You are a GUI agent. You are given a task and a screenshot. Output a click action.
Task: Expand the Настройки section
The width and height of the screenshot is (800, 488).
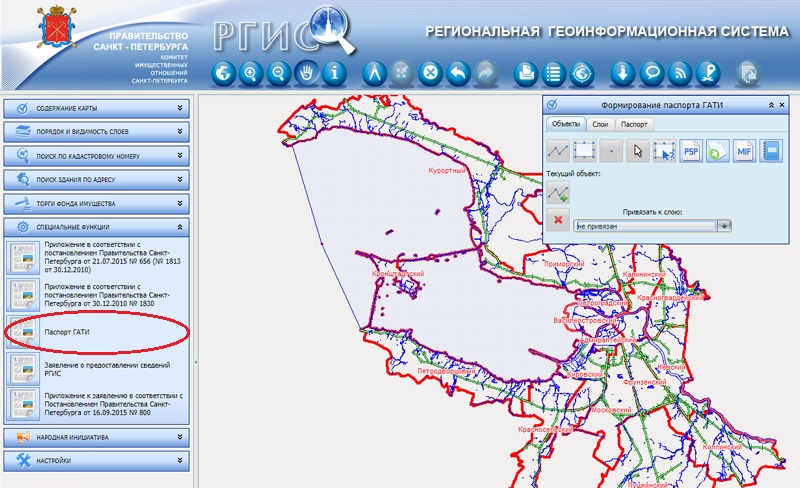pyautogui.click(x=96, y=461)
